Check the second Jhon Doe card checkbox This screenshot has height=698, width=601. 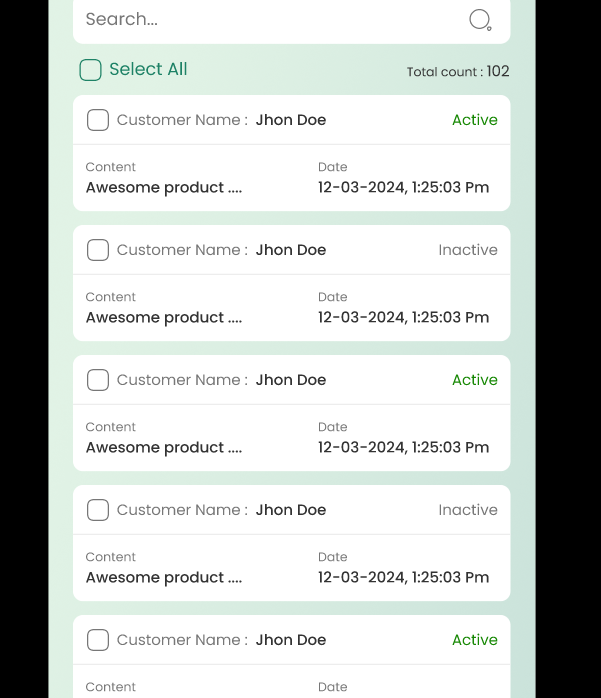click(98, 250)
